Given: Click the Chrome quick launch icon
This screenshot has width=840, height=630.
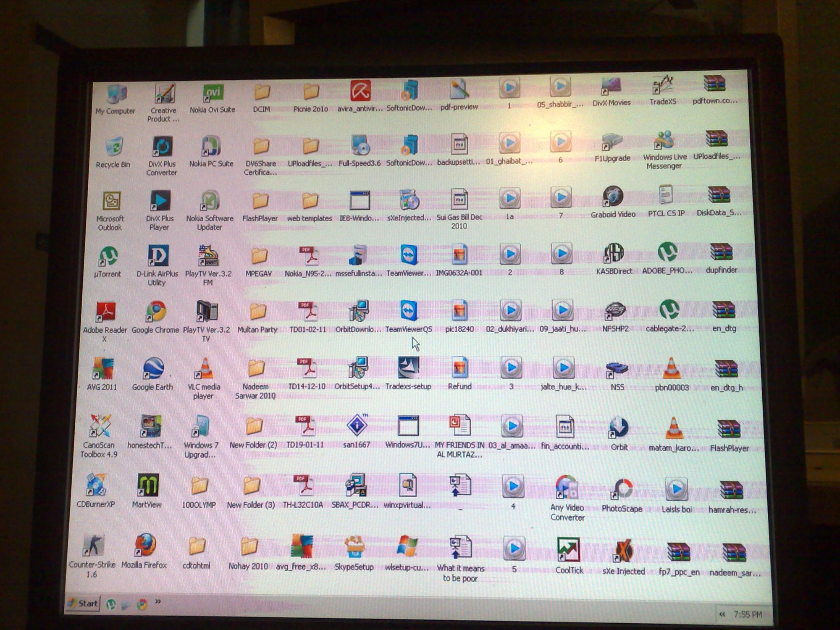Looking at the screenshot, I should click(x=142, y=604).
